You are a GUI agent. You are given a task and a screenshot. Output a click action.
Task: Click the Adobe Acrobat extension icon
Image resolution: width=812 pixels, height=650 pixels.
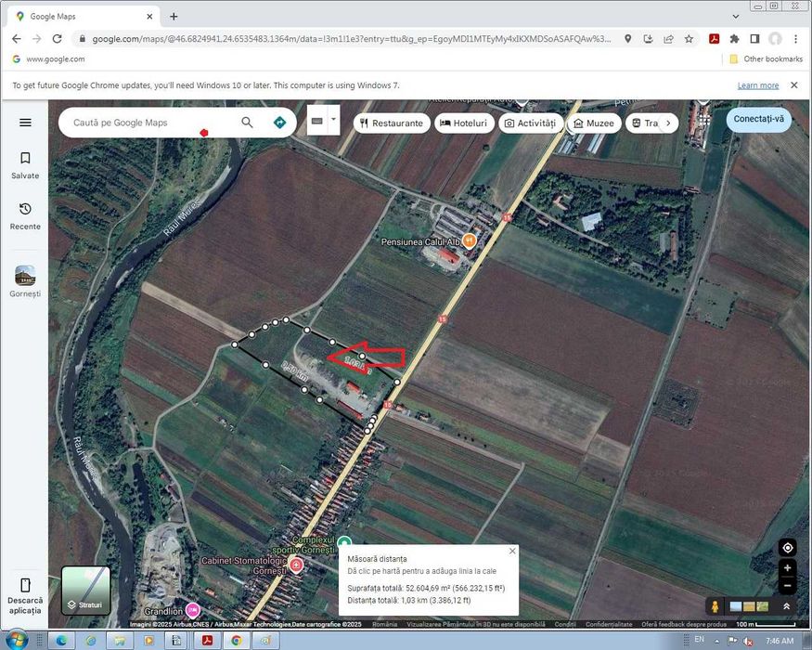click(715, 39)
